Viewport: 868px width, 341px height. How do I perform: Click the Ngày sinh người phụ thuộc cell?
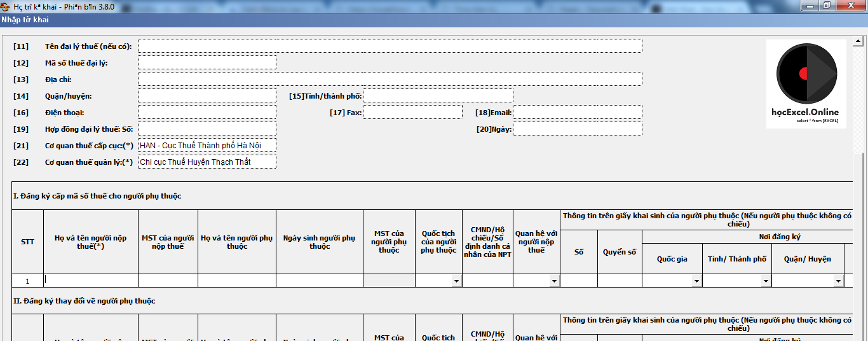(x=319, y=281)
